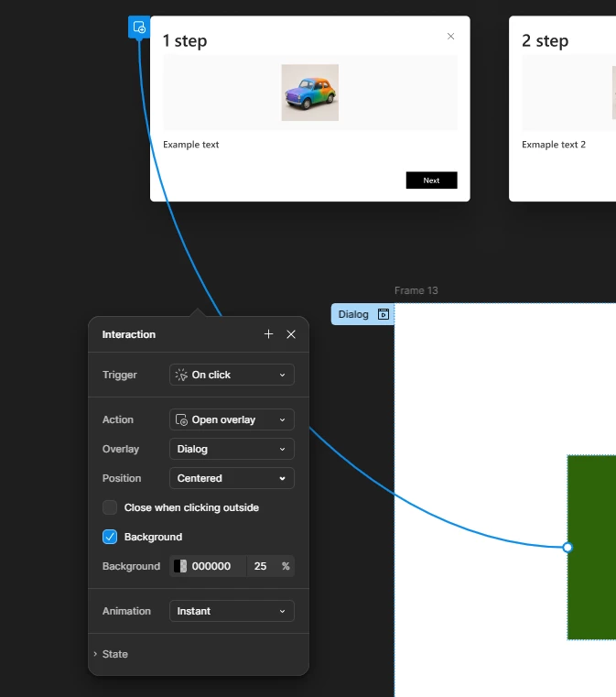Click the 2 step heading text
This screenshot has height=697, width=616.
545,40
